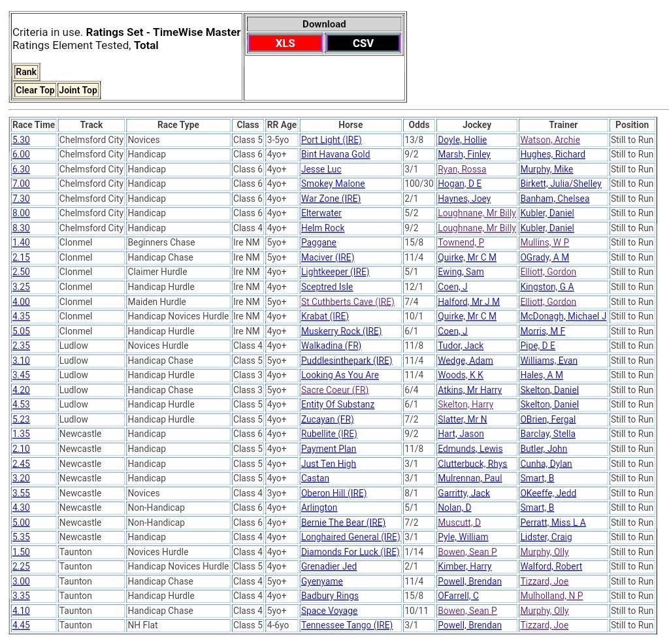Open the 5.30 Chelmsford City race time
Viewport: 669px width, 644px height.
click(x=21, y=140)
